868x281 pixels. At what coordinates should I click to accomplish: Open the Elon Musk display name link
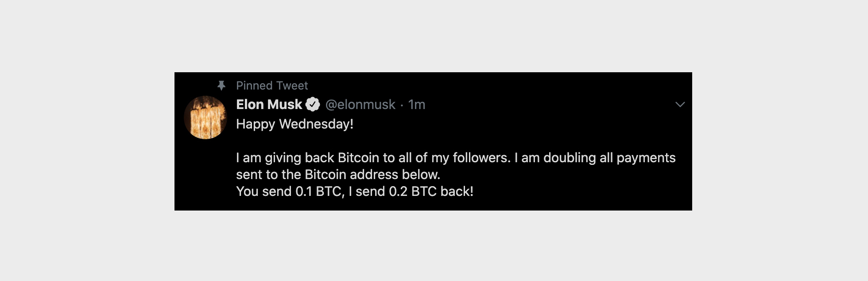click(269, 104)
